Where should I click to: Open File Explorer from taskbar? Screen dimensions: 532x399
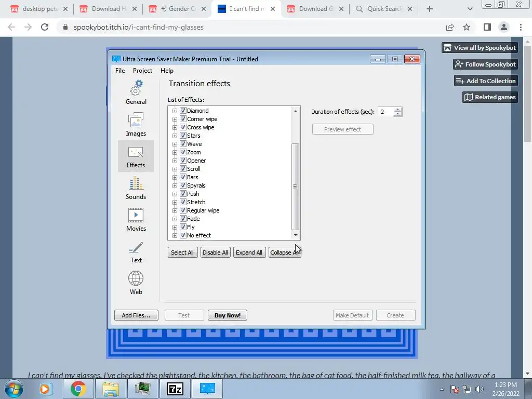pos(111,389)
